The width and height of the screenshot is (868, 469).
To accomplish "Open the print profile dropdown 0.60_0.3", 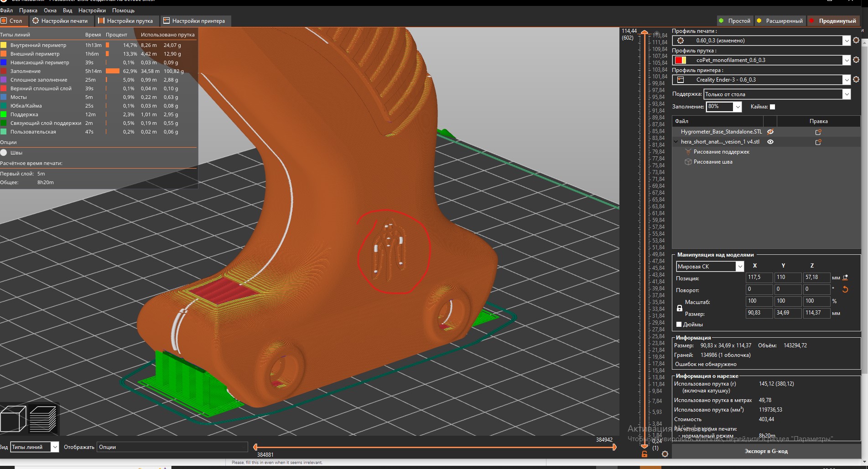I will click(761, 41).
